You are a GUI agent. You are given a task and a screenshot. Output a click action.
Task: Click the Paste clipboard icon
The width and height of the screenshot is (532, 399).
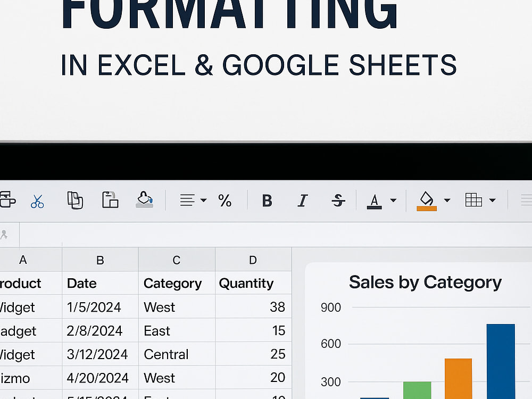pyautogui.click(x=110, y=200)
